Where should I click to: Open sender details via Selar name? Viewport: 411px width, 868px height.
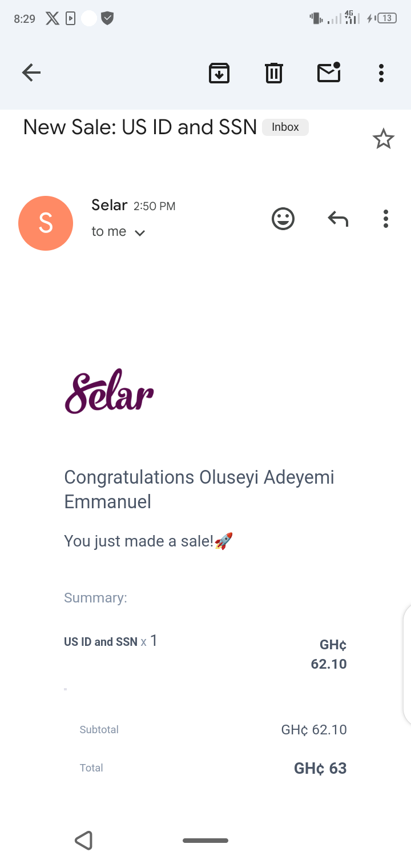coord(108,204)
